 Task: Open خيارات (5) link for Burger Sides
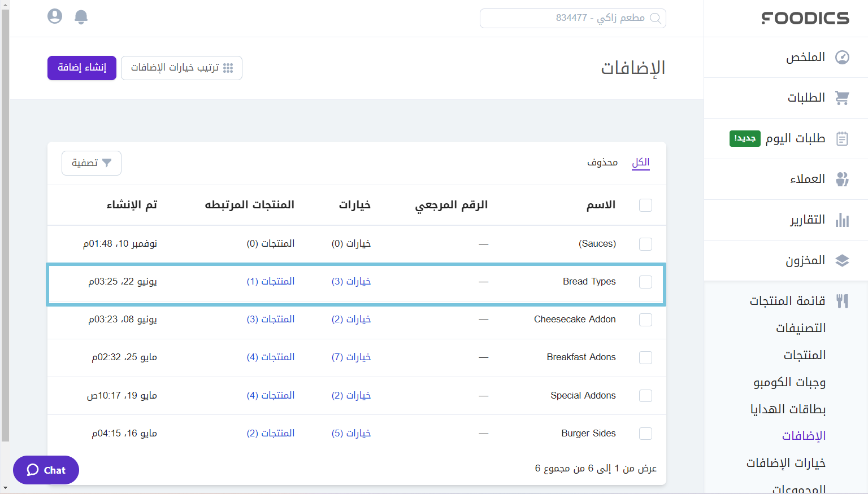coord(351,434)
